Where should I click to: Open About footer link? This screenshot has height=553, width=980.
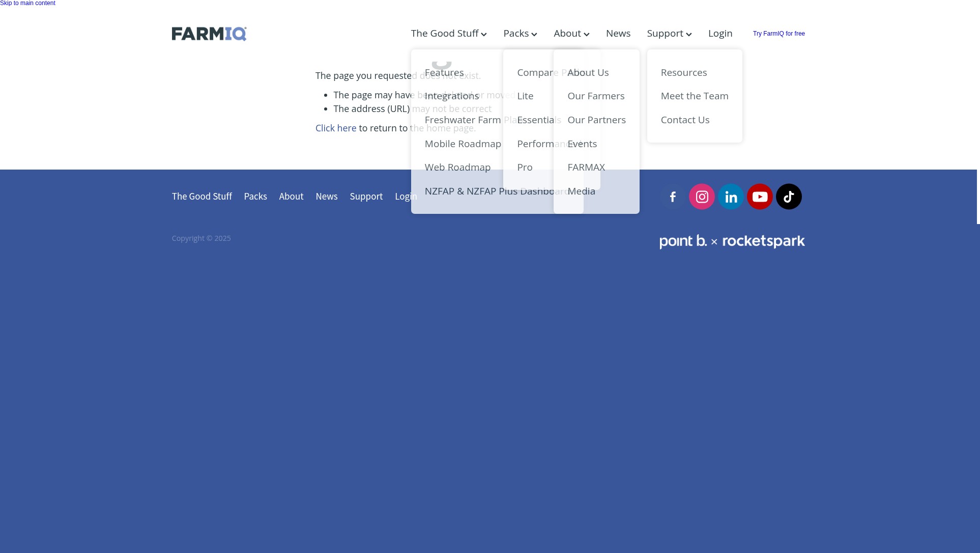coord(291,196)
